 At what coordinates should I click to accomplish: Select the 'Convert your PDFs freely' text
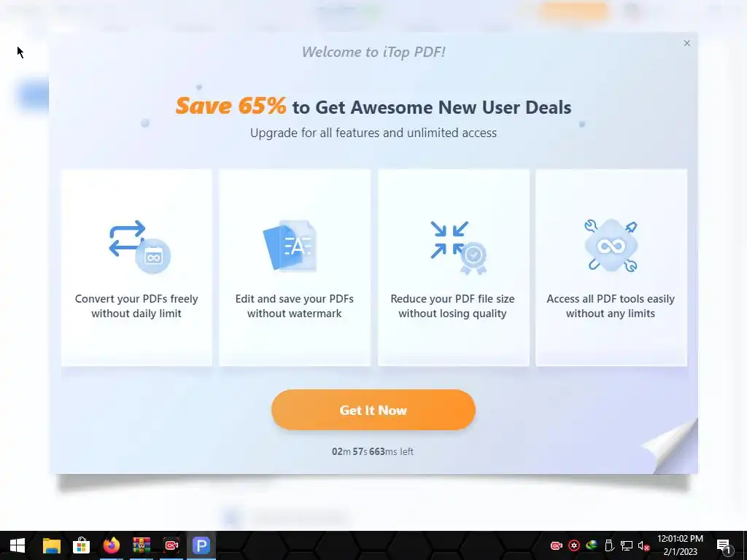coord(136,299)
